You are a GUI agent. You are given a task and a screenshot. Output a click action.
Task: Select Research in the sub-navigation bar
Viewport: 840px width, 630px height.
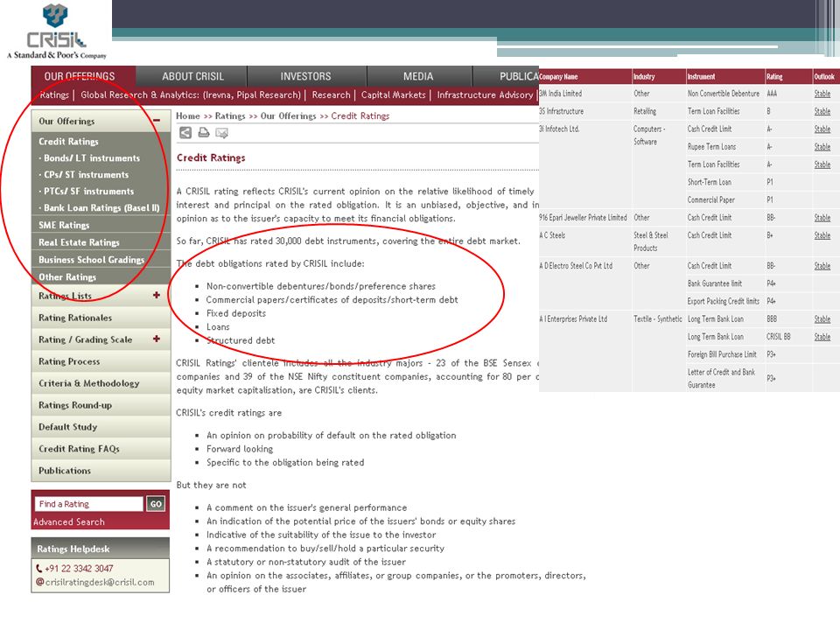[331, 94]
